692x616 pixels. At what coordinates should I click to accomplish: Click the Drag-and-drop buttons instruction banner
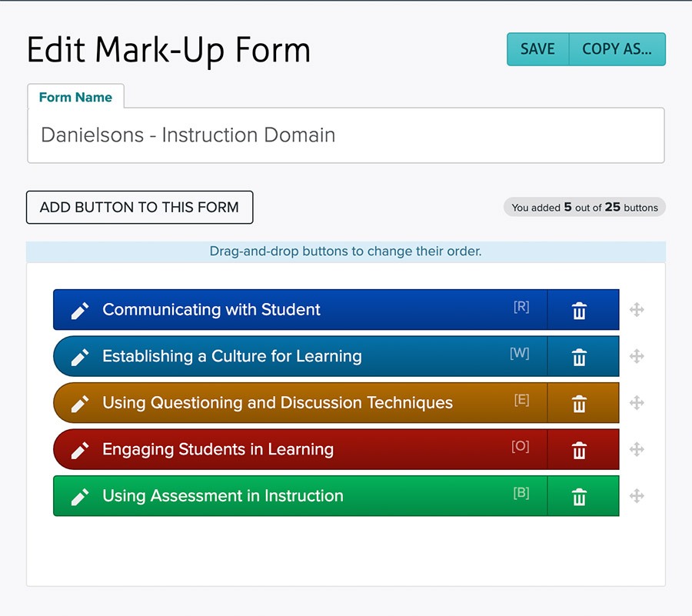(346, 251)
